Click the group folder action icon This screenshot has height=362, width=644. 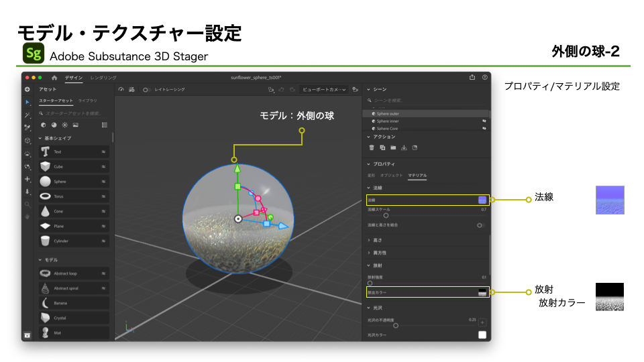click(x=393, y=147)
